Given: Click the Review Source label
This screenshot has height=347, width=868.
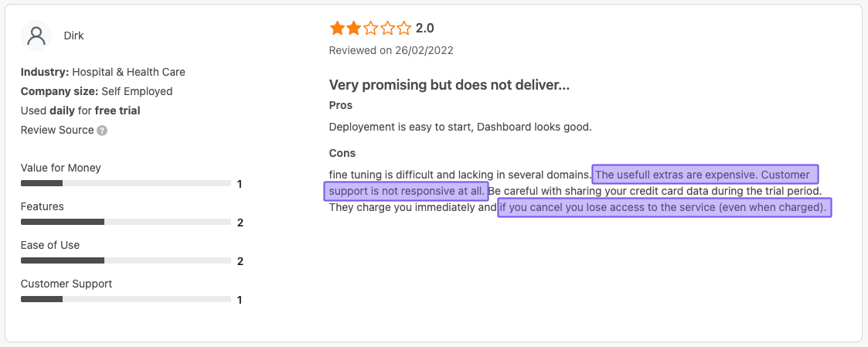Looking at the screenshot, I should click(x=57, y=130).
